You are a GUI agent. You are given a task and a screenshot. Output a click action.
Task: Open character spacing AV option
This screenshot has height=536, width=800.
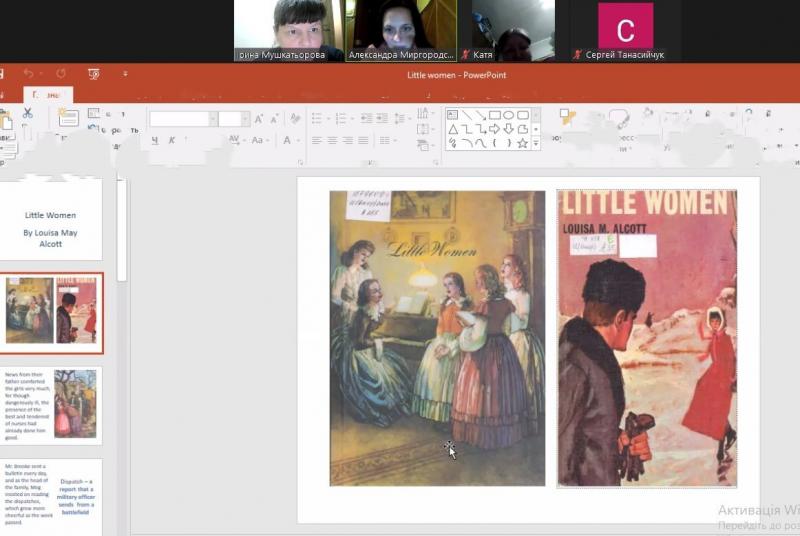pos(235,140)
